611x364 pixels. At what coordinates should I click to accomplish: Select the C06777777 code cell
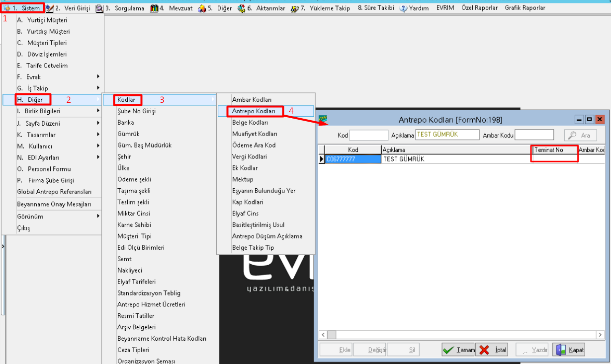coord(353,159)
